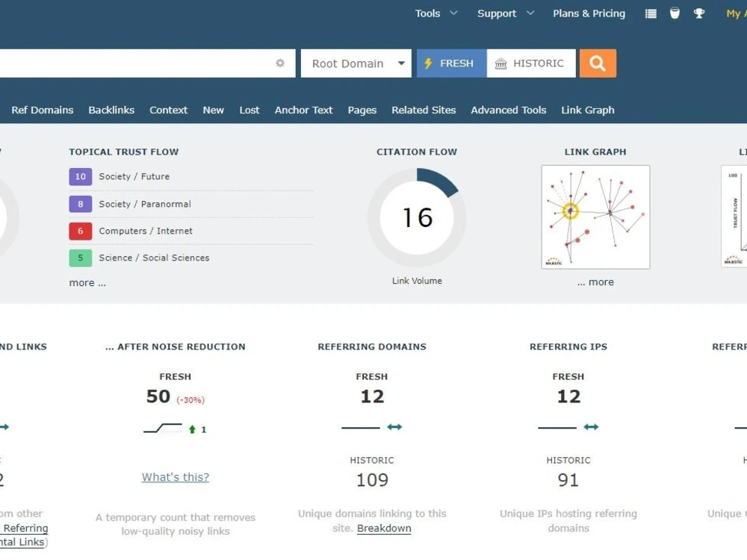747x560 pixels.
Task: Open the Backlinks tab
Action: [x=111, y=110]
